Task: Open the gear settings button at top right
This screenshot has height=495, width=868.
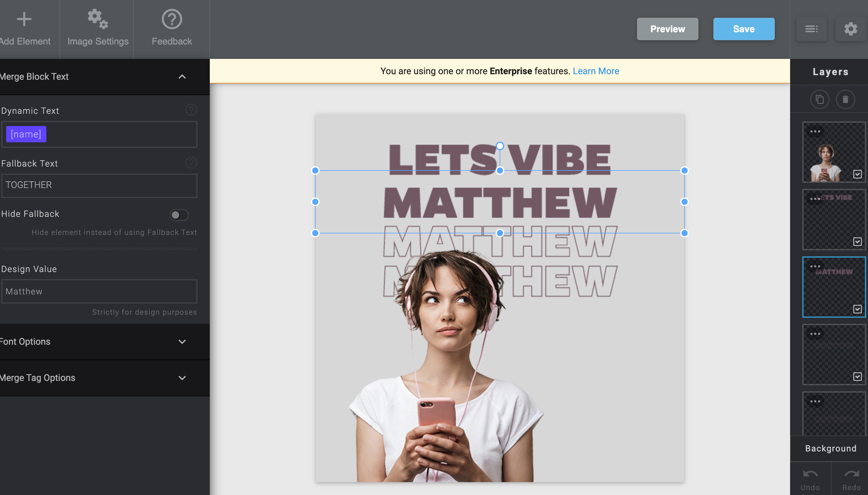Action: [x=850, y=29]
